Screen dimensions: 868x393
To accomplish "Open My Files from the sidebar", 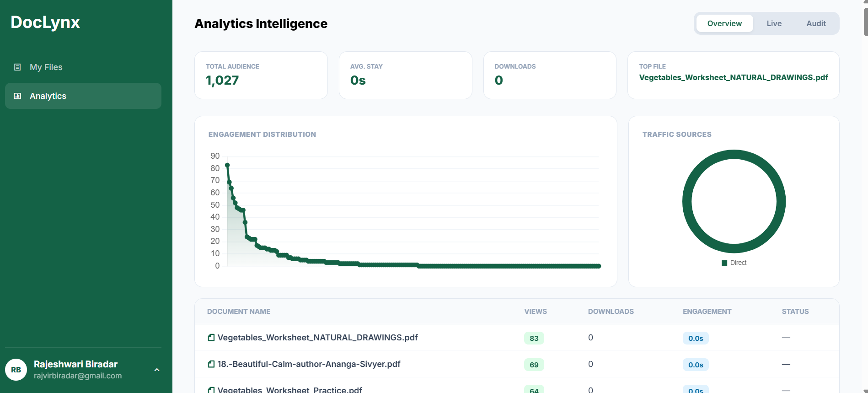I will (x=46, y=67).
